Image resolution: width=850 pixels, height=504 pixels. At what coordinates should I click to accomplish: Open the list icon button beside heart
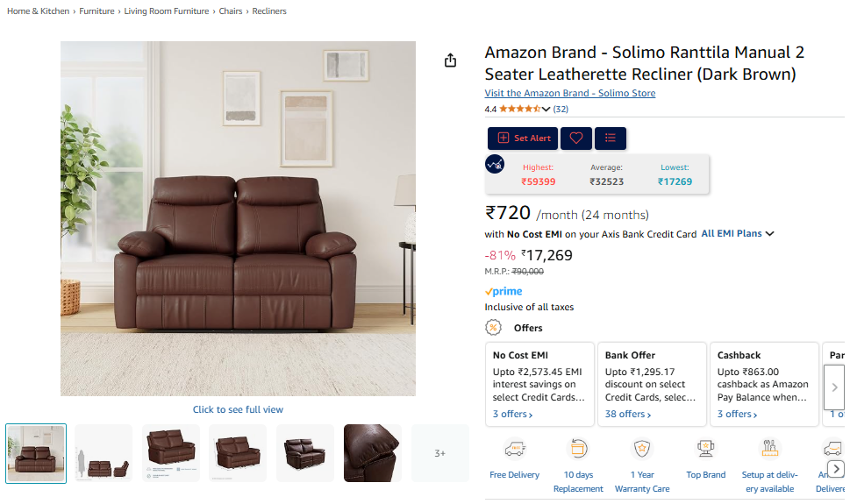[611, 138]
